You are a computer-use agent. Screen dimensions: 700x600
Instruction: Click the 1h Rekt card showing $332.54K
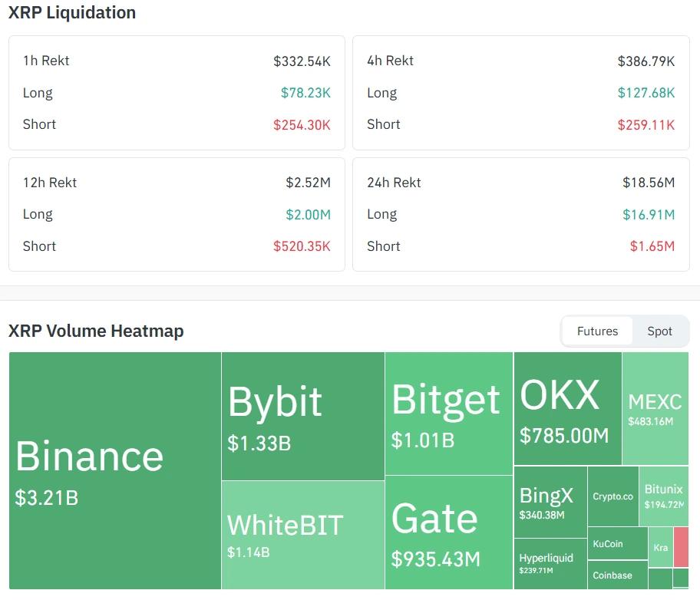[177, 93]
